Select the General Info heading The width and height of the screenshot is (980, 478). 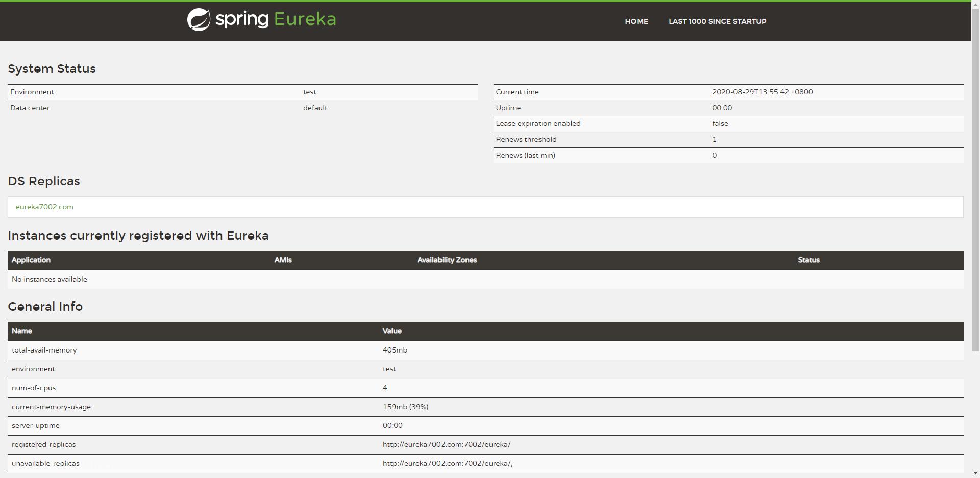(45, 307)
